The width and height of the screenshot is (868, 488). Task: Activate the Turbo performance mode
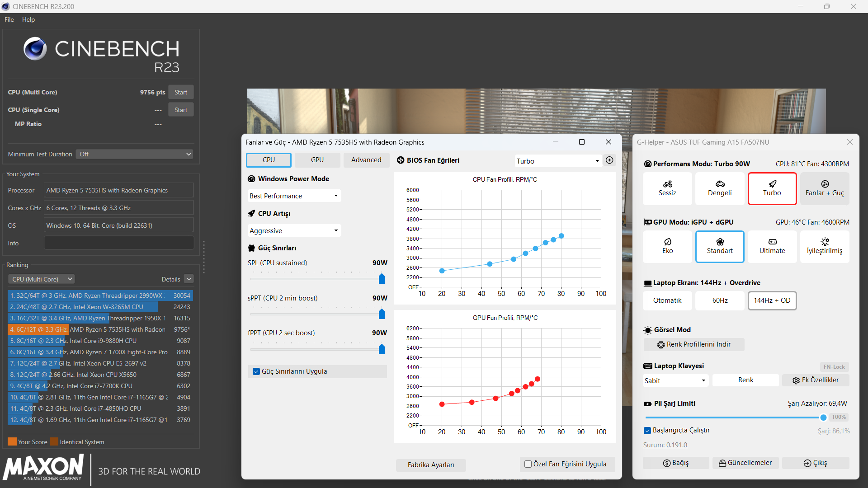pyautogui.click(x=772, y=188)
